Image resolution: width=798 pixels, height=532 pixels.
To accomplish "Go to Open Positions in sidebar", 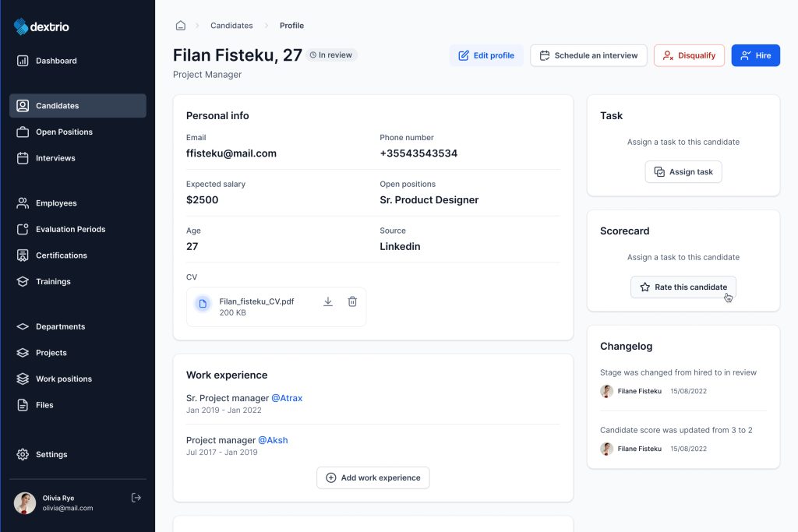I will [x=64, y=132].
